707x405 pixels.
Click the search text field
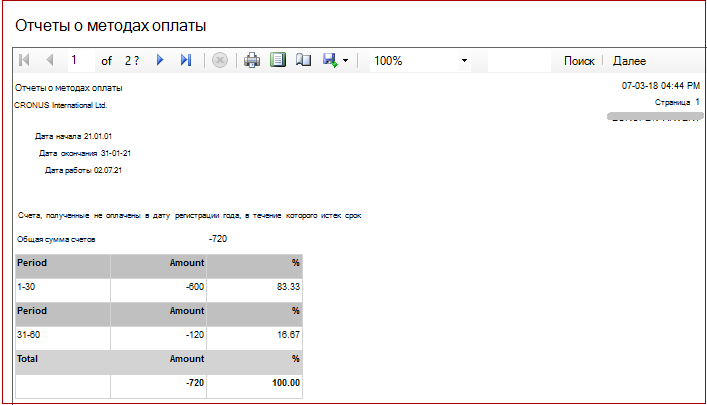point(519,60)
